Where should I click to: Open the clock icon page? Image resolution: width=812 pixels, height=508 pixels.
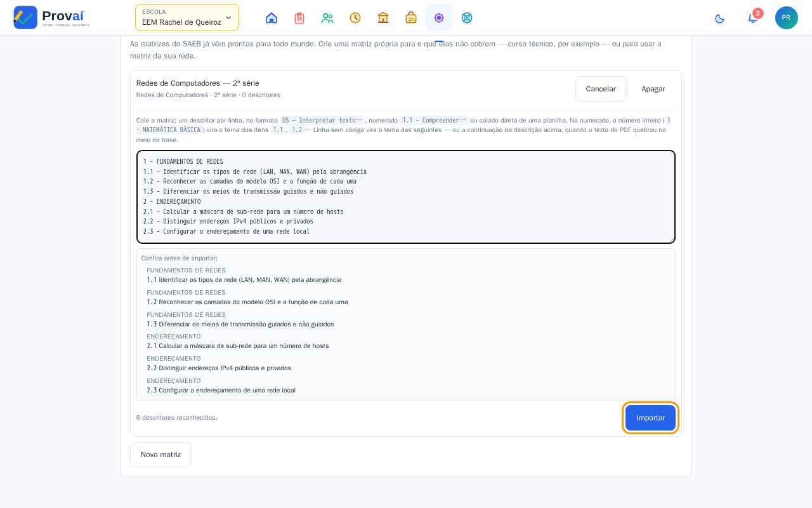point(355,18)
